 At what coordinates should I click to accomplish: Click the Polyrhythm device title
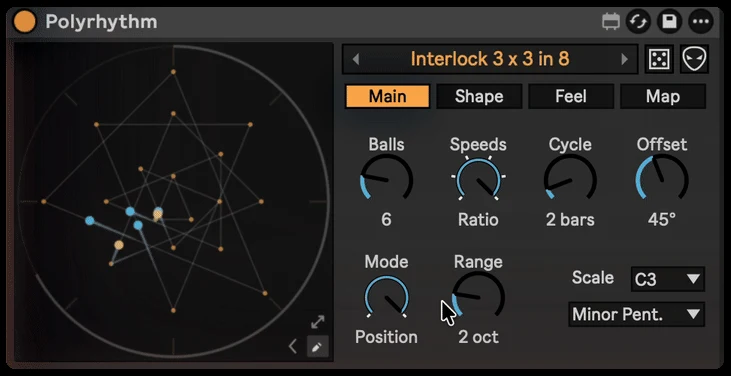pos(101,22)
